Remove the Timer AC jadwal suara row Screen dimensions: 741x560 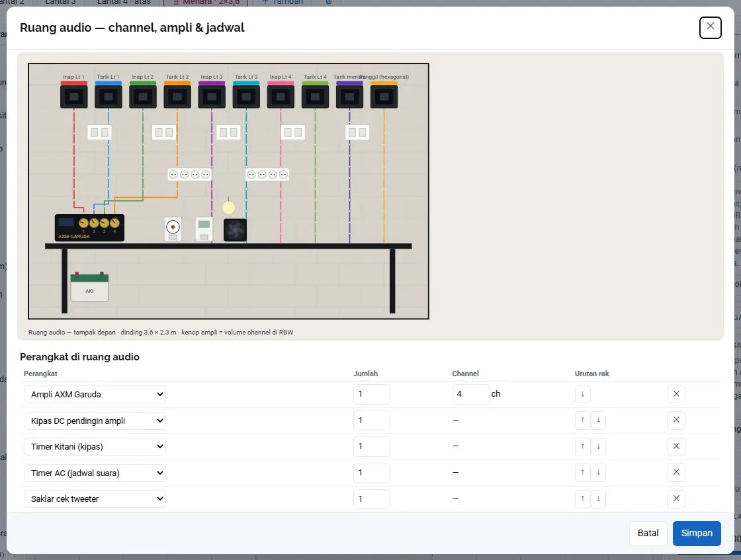click(676, 472)
